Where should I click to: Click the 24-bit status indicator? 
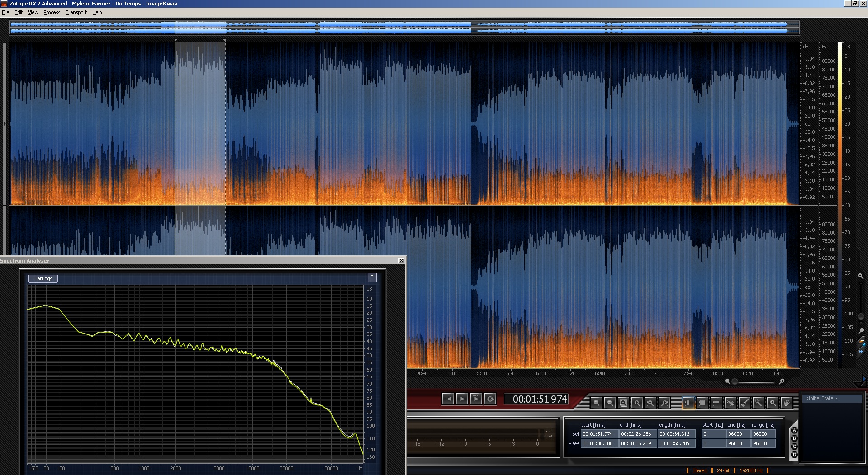[x=723, y=470]
